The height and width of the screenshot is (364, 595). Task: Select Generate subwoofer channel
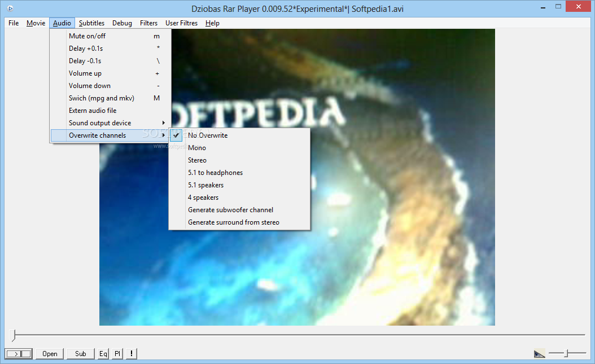point(239,210)
